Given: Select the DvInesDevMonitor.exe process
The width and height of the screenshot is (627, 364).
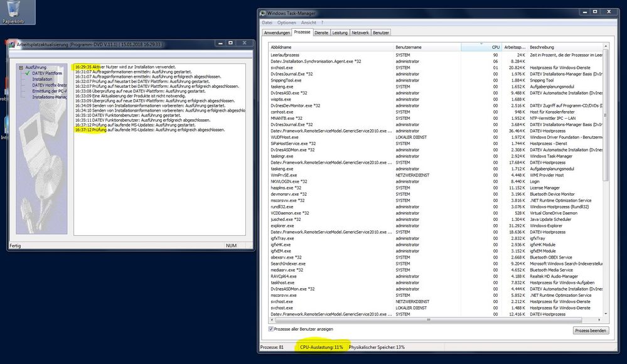Looking at the screenshot, I should [436, 105].
